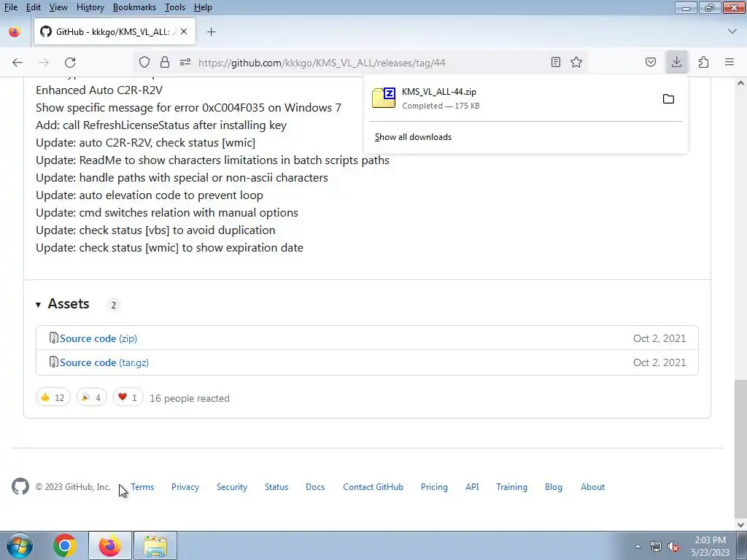Click Show all downloads
Viewport: 747px width, 560px height.
pyautogui.click(x=413, y=137)
